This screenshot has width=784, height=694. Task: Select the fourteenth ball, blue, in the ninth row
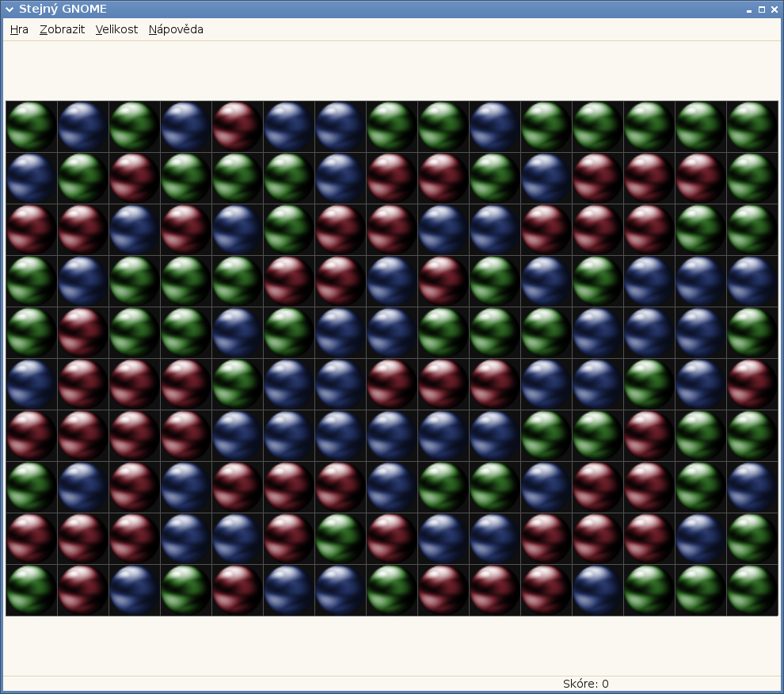(x=701, y=539)
